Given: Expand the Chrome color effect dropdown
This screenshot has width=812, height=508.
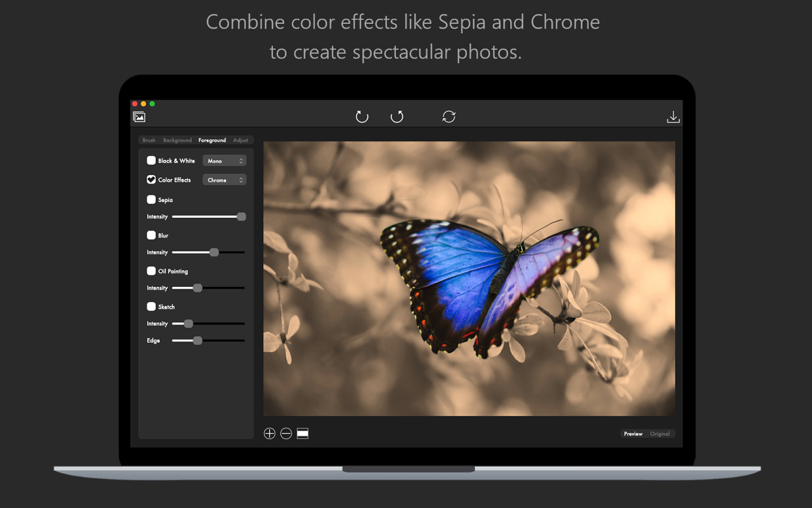Looking at the screenshot, I should tap(224, 180).
